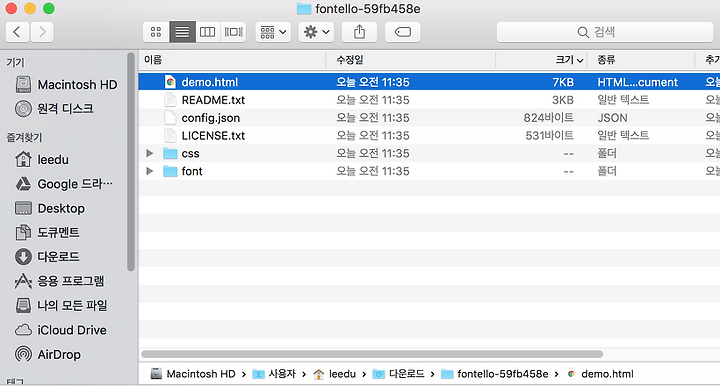Switch to Cover Flow view

point(233,32)
